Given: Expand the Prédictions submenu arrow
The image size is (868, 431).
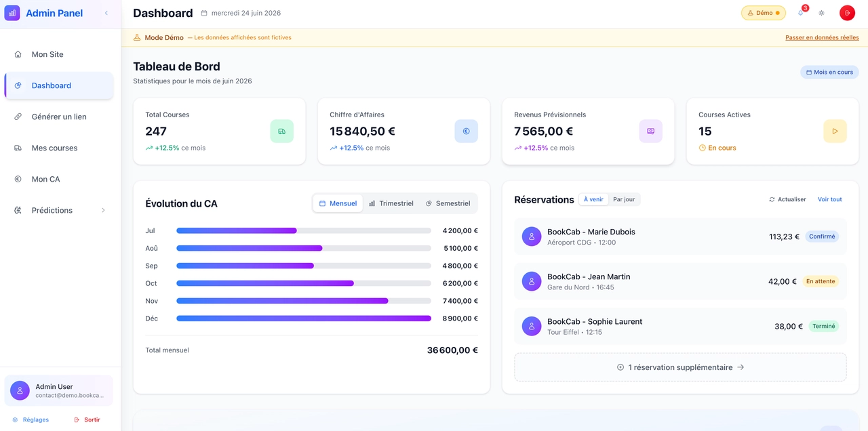Looking at the screenshot, I should [x=103, y=210].
